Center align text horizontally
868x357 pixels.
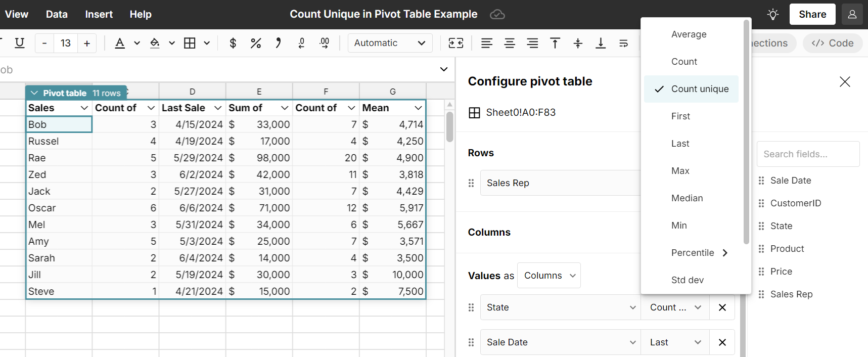pyautogui.click(x=510, y=43)
